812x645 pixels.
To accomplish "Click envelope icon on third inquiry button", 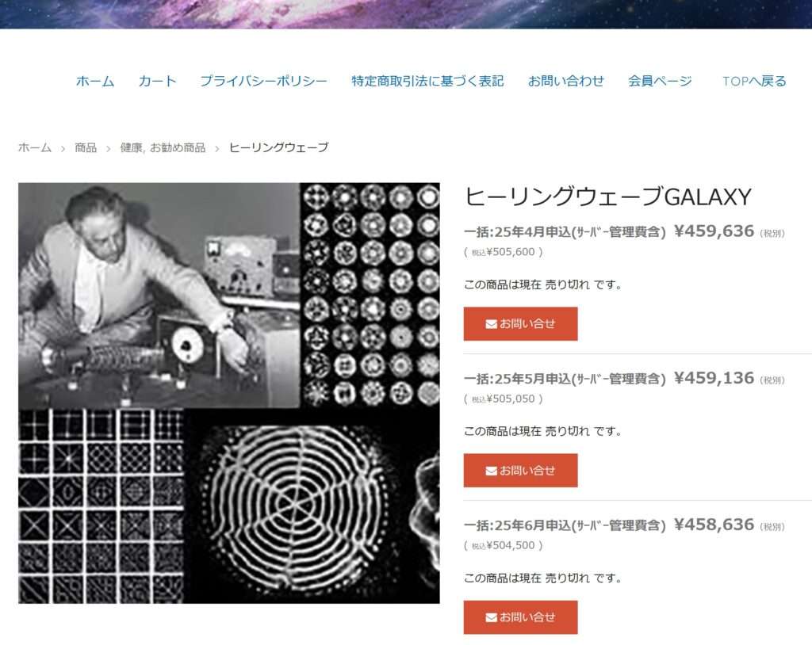I will tap(491, 617).
